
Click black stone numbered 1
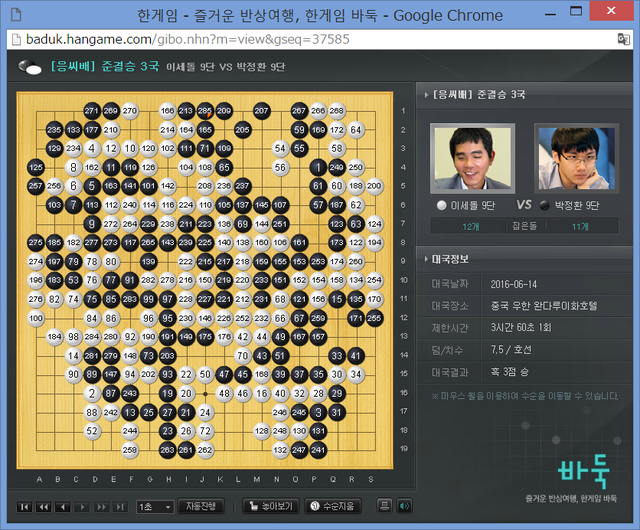coord(318,167)
